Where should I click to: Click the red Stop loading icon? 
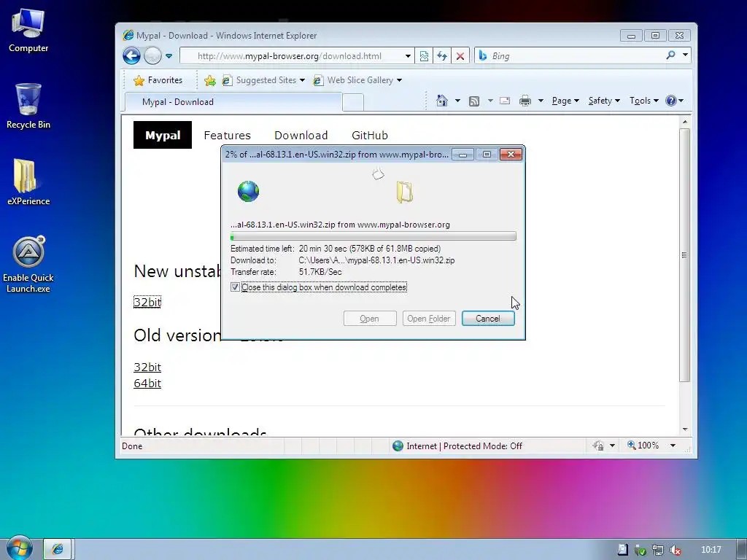460,56
